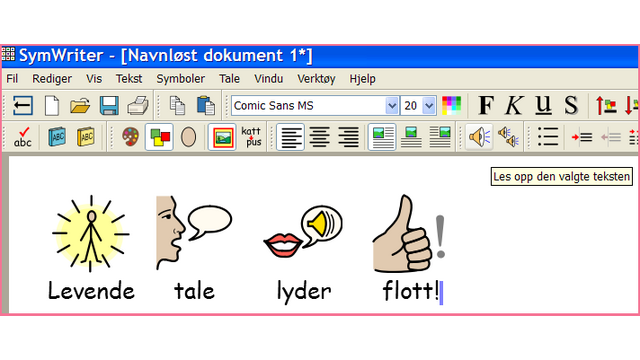The height and width of the screenshot is (360, 640).
Task: Select center text alignment button
Action: (x=319, y=137)
